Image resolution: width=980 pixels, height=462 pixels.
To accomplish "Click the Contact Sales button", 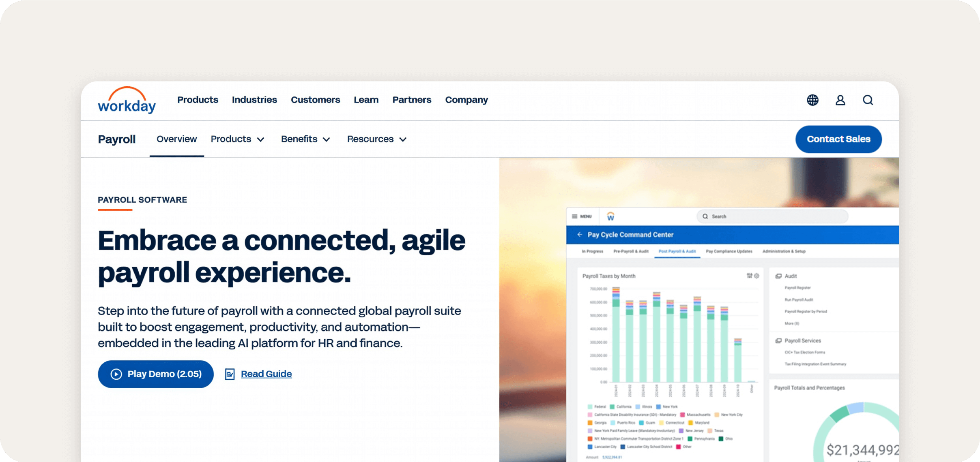I will (x=838, y=139).
